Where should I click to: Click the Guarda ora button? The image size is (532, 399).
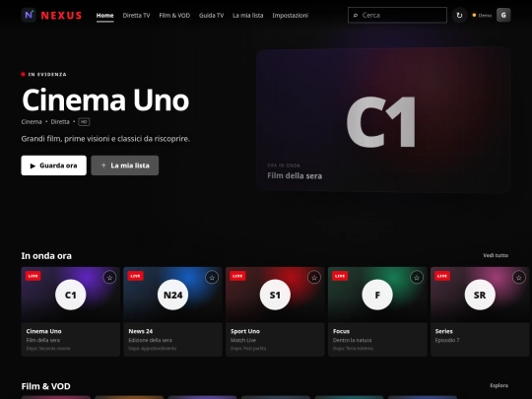pyautogui.click(x=53, y=166)
